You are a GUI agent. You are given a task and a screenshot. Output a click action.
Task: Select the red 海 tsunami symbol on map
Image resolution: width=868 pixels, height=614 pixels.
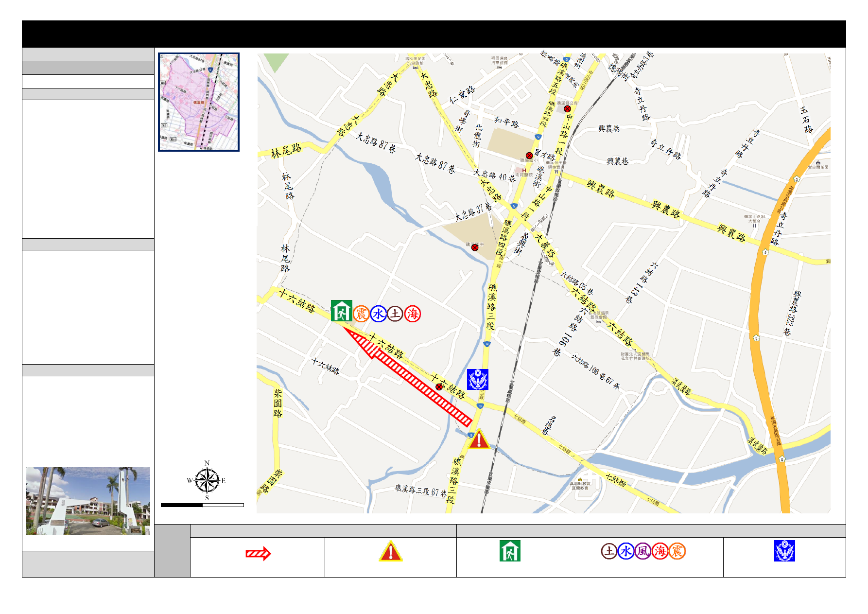(413, 314)
